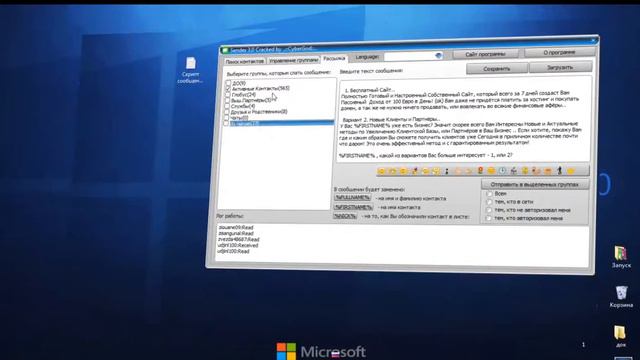The height and width of the screenshot is (360, 640).
Task: Insert the %FIRSTNAME% placeholder button
Action: tap(353, 207)
